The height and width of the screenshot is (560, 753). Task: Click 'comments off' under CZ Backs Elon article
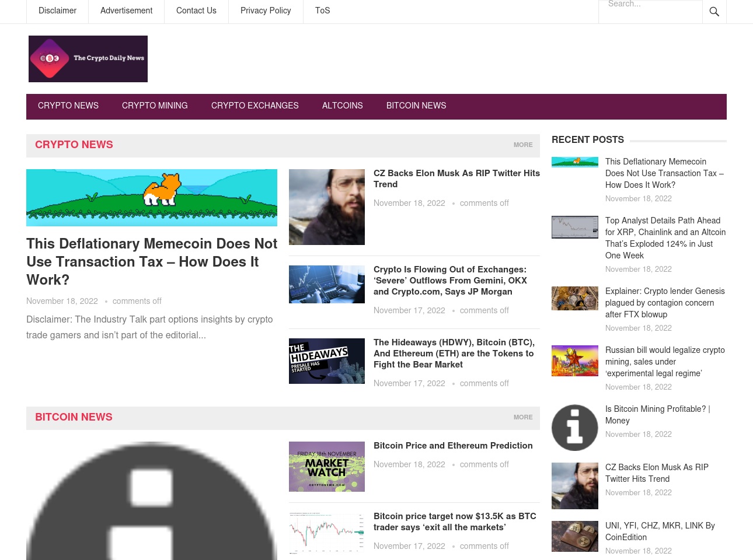[484, 203]
